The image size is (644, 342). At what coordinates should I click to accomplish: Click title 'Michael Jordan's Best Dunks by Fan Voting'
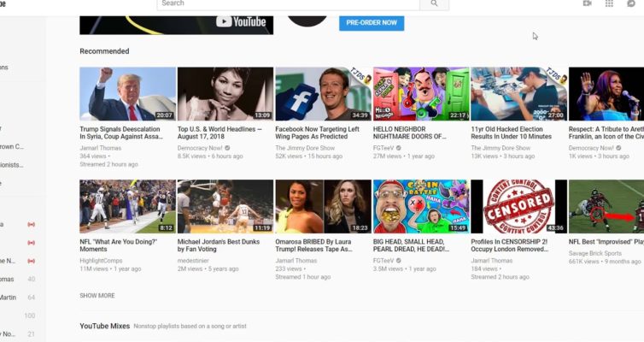coord(219,245)
